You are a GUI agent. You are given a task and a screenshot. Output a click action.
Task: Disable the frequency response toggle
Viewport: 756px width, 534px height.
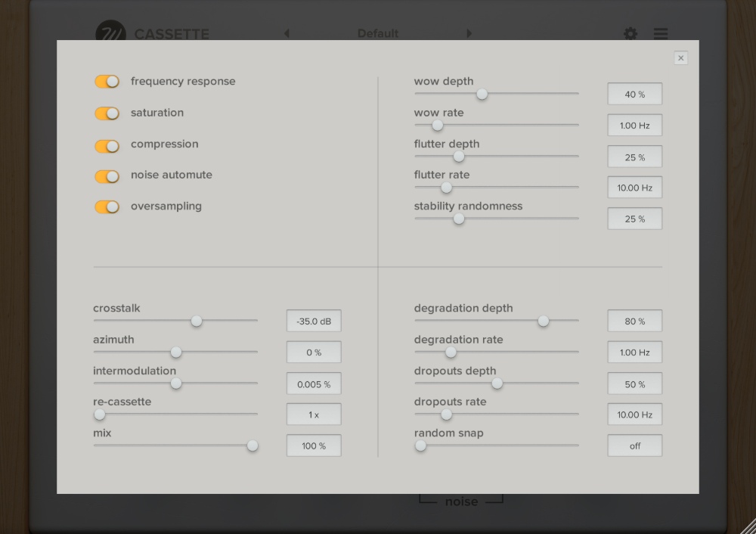pyautogui.click(x=107, y=81)
